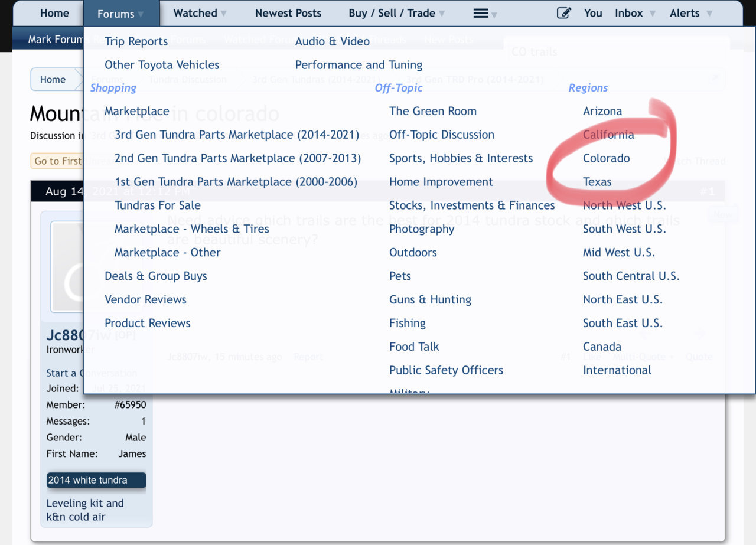The height and width of the screenshot is (545, 756).
Task: Expand the Alerts dropdown arrow
Action: (709, 14)
